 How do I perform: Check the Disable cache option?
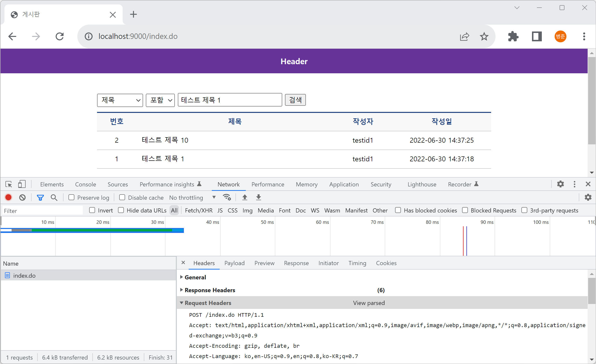click(122, 197)
